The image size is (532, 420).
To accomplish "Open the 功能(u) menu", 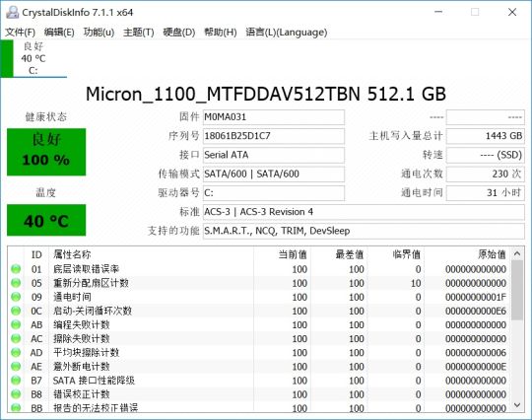I will pyautogui.click(x=99, y=33).
